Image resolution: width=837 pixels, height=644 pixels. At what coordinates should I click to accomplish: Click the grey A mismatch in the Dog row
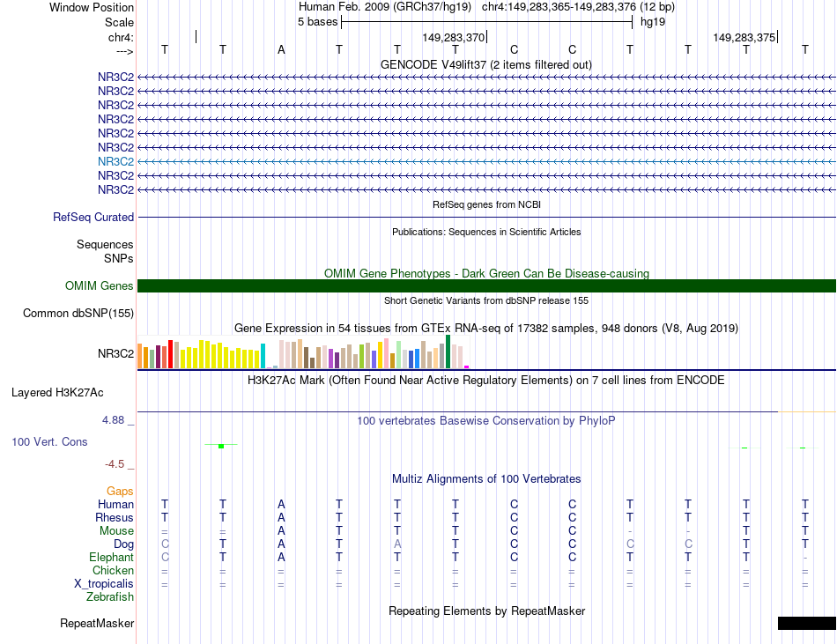point(397,544)
